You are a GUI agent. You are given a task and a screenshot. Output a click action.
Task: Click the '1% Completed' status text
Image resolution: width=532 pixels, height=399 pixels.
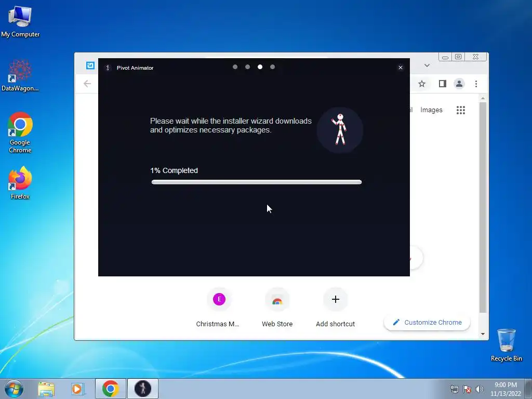click(x=174, y=170)
